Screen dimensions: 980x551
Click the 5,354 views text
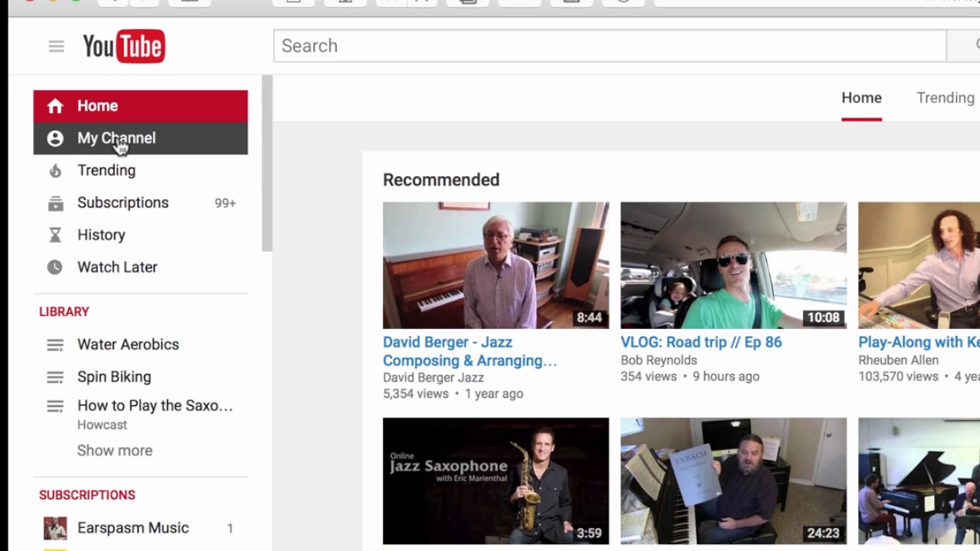pos(416,393)
